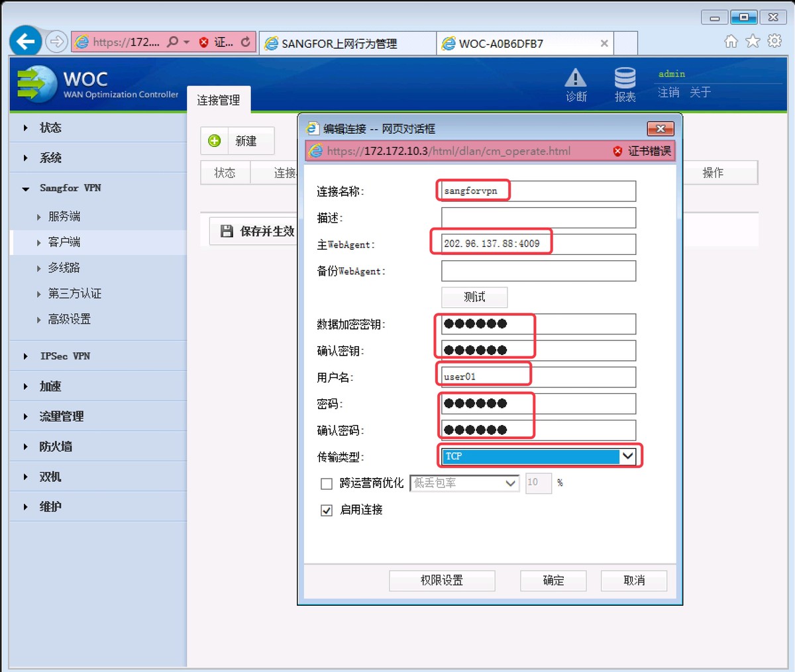Click the 权限设置 button

(442, 581)
